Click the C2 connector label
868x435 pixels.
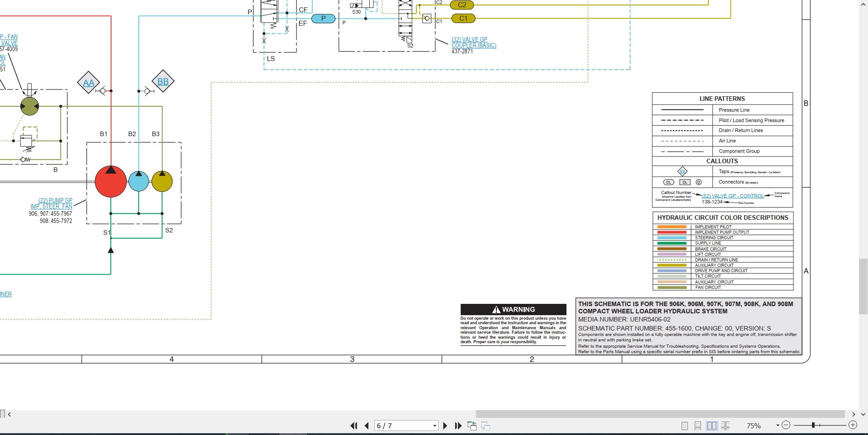pos(462,5)
